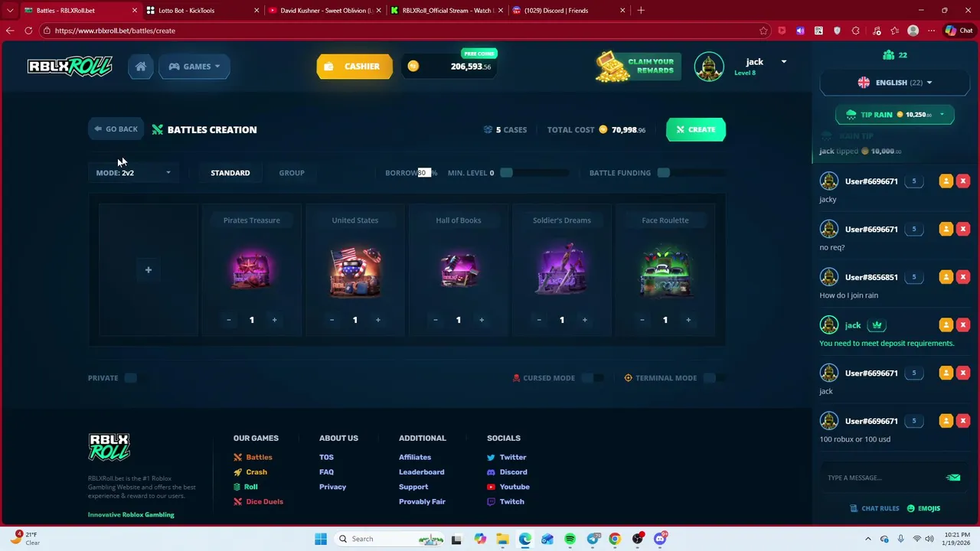Decrease Hall of Books case quantity
This screenshot has width=980, height=551.
tap(435, 320)
